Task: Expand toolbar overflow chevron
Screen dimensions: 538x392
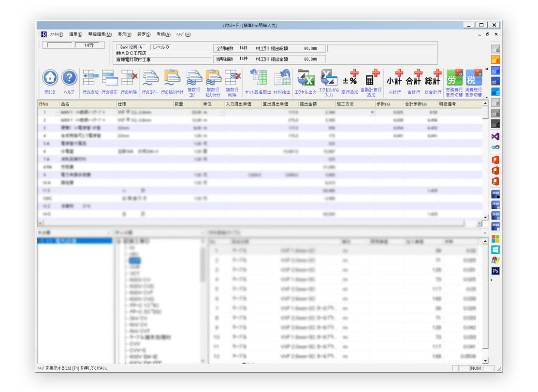Action: point(486,70)
